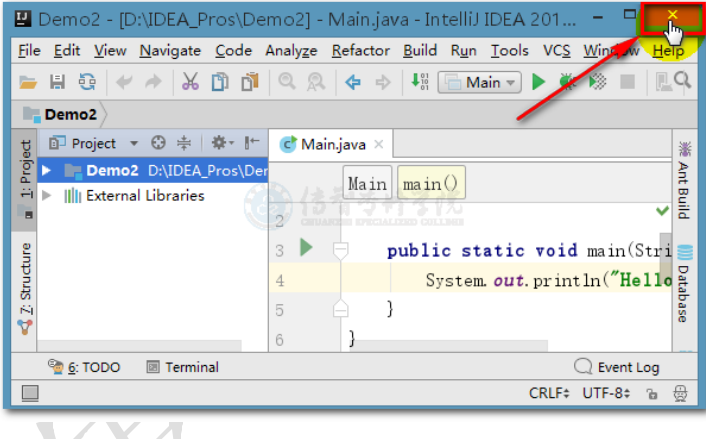Click the Cut scissors icon

tap(190, 82)
